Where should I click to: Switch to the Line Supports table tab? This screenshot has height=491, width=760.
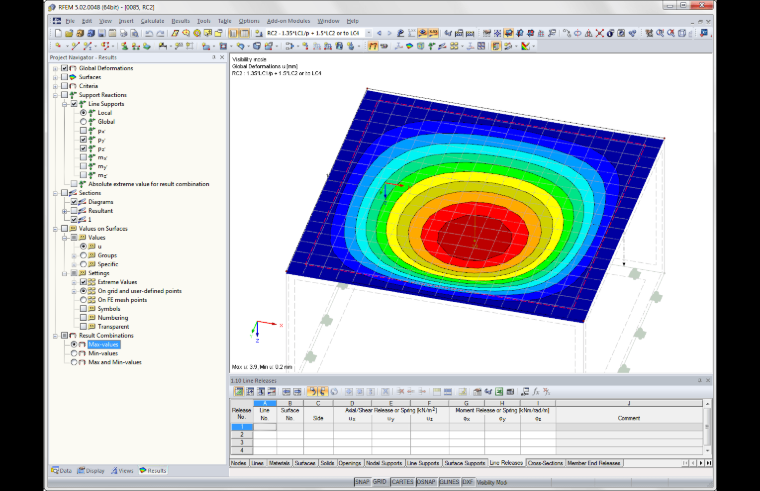423,463
